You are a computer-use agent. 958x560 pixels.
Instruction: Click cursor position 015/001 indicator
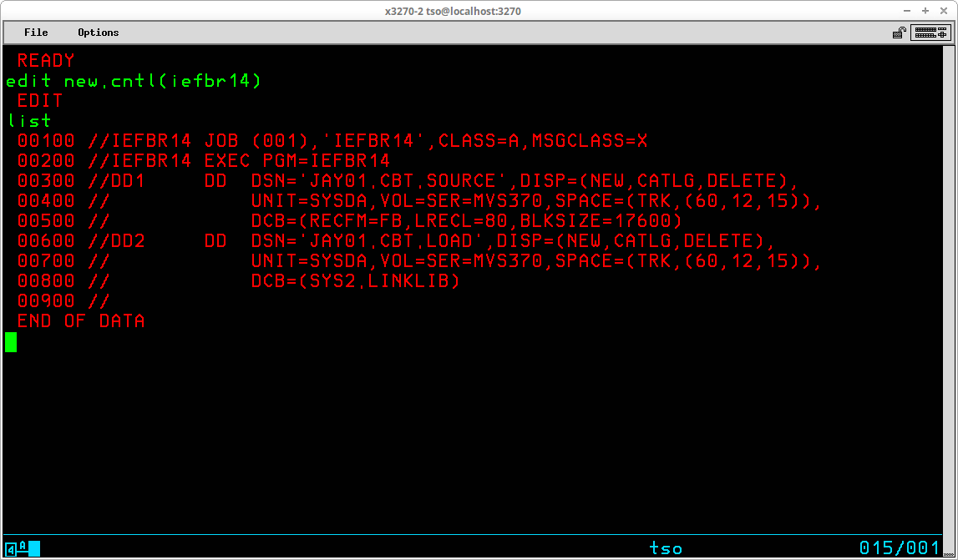900,547
